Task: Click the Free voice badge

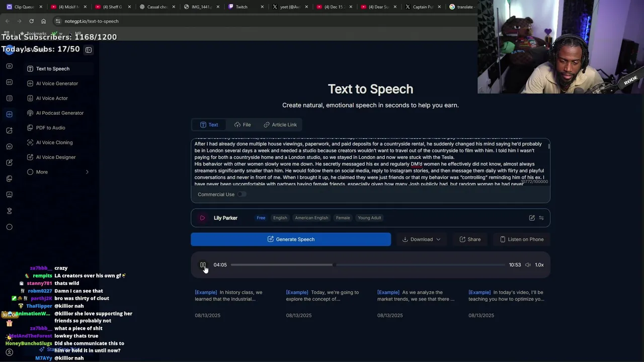Action: click(261, 218)
